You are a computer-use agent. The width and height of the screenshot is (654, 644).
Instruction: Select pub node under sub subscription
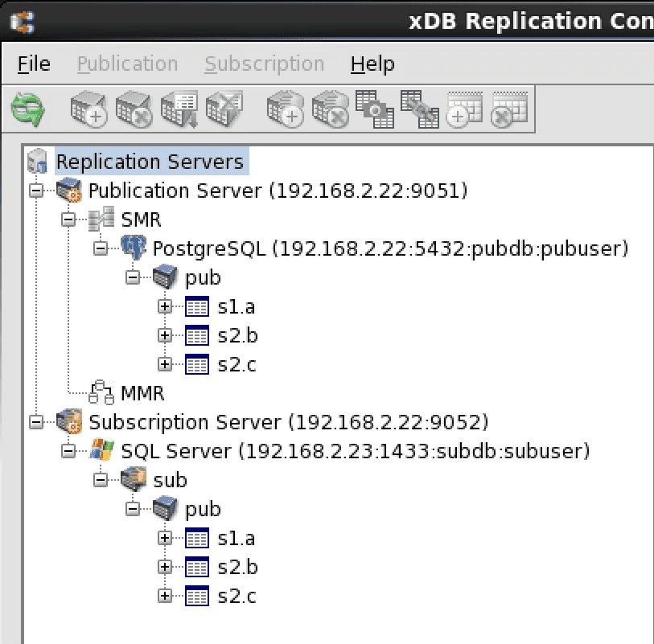pyautogui.click(x=202, y=509)
